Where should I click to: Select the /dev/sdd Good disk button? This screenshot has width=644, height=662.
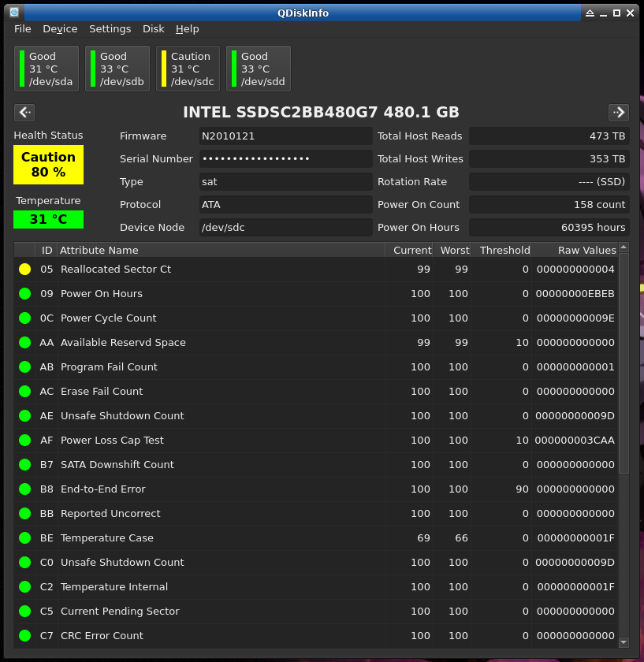click(259, 69)
